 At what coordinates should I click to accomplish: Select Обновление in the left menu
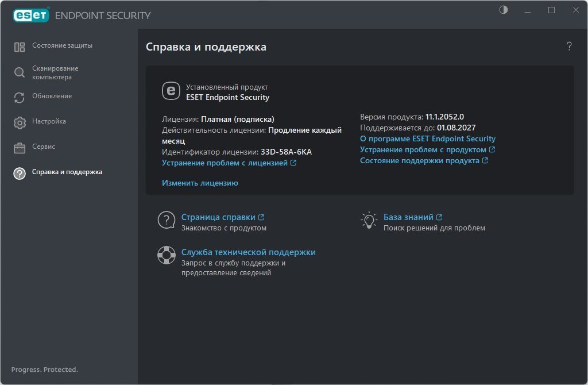(52, 96)
